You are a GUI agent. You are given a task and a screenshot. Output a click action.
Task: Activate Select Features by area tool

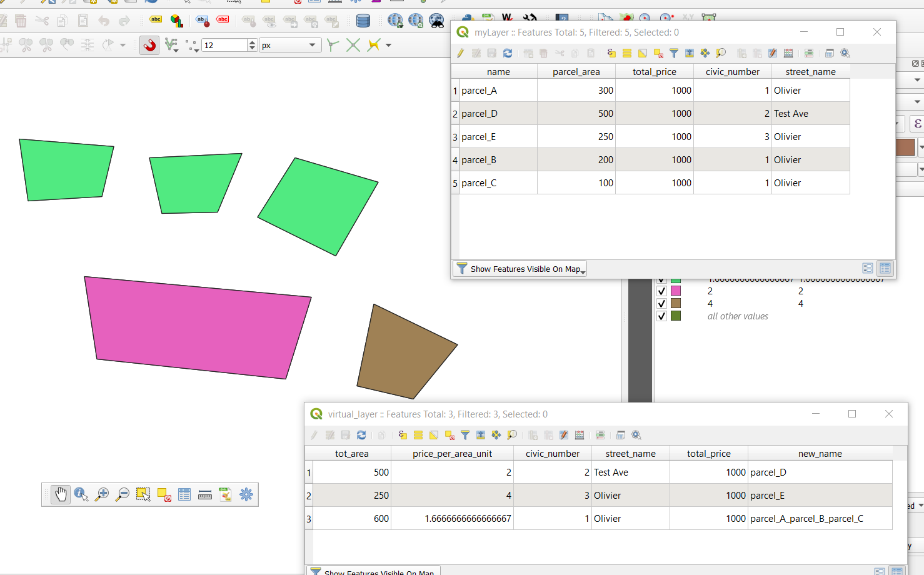pos(143,494)
